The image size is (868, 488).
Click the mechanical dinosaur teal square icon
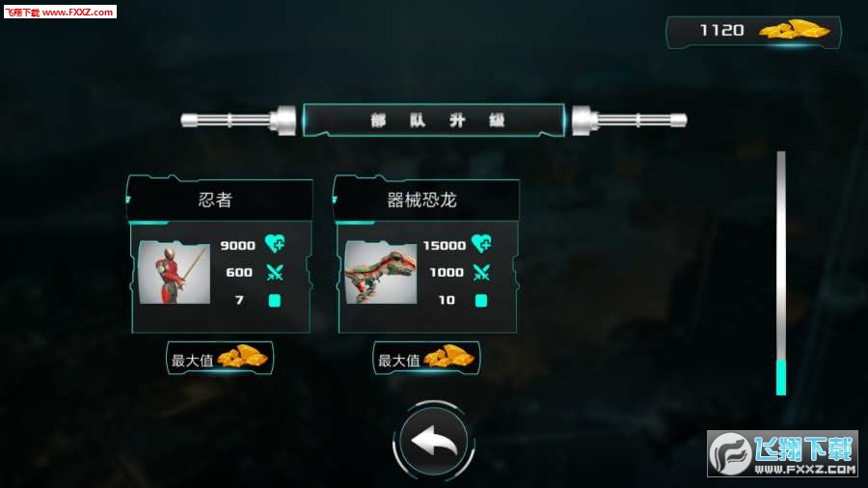pos(481,301)
